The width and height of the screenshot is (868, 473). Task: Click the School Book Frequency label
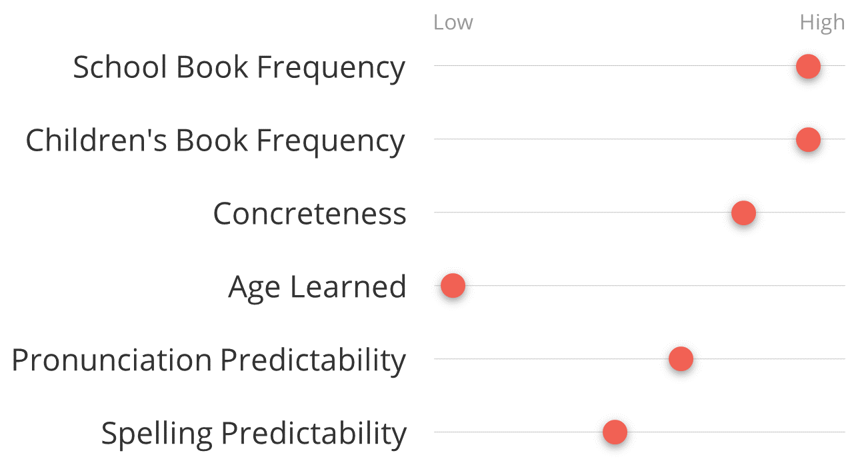(239, 68)
